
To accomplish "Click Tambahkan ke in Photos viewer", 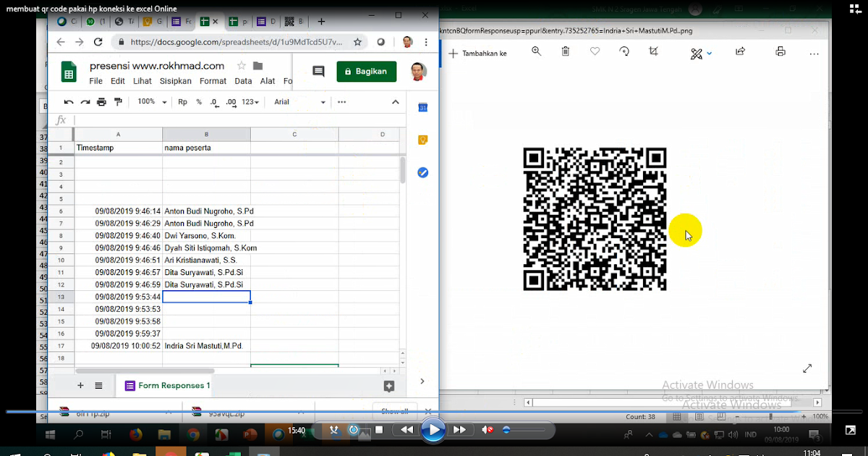I will click(477, 54).
